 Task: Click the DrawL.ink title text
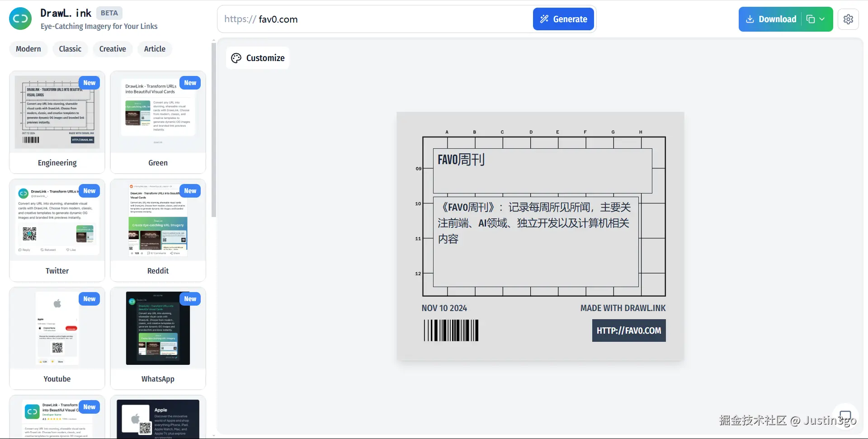pos(66,13)
